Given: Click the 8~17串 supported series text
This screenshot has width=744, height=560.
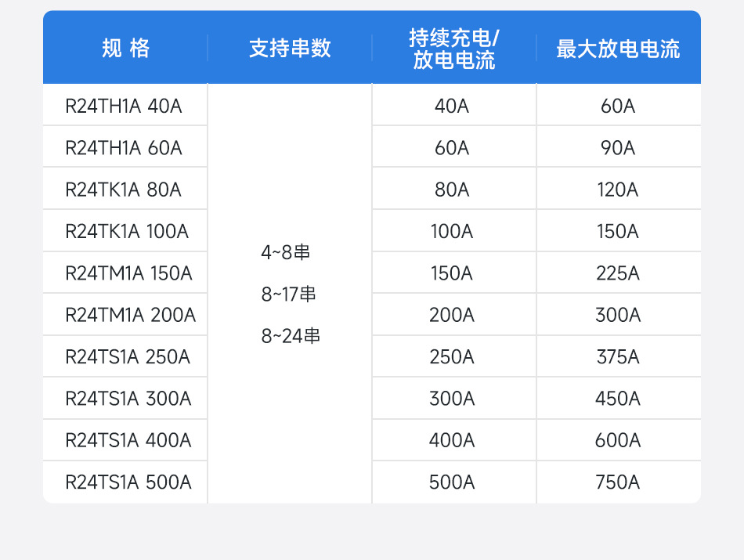Looking at the screenshot, I should point(289,294).
